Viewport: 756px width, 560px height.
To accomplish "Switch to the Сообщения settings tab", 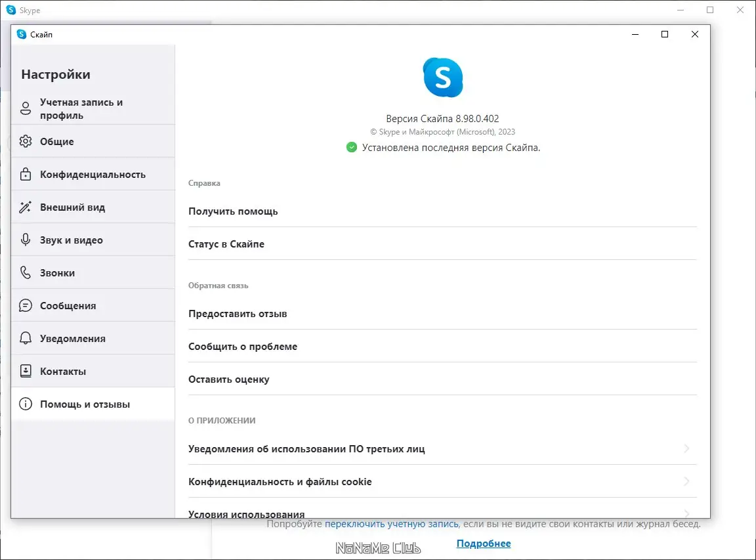I will point(93,305).
